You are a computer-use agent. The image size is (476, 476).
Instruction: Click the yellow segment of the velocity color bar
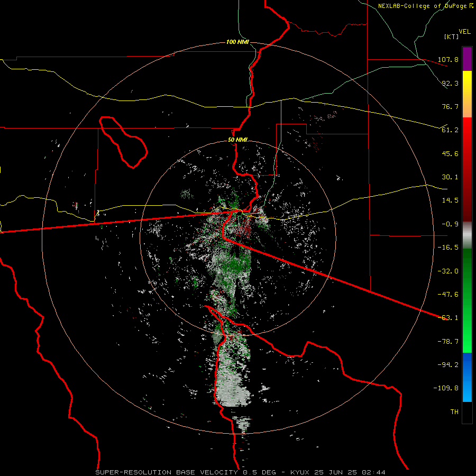coord(467,79)
